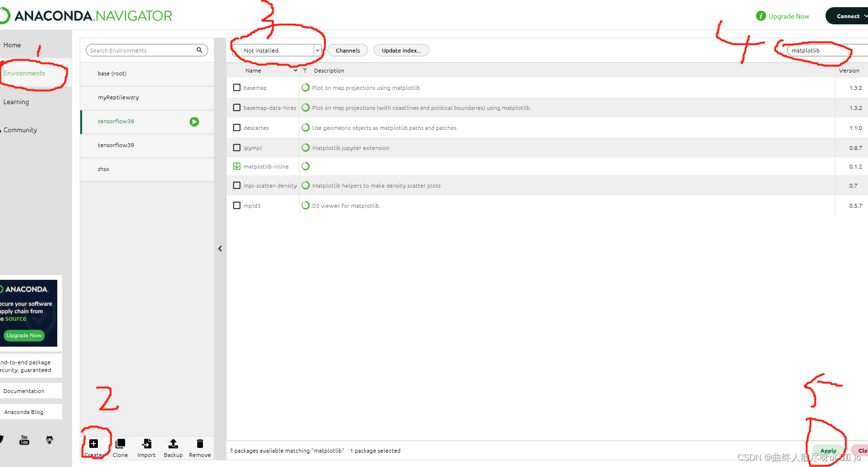Check the basemap package checkbox
Screen dimensions: 868x467
pos(237,87)
